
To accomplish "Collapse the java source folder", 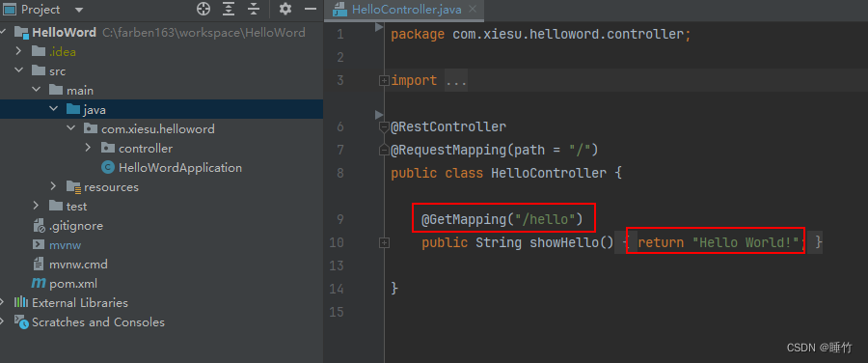I will pos(54,109).
